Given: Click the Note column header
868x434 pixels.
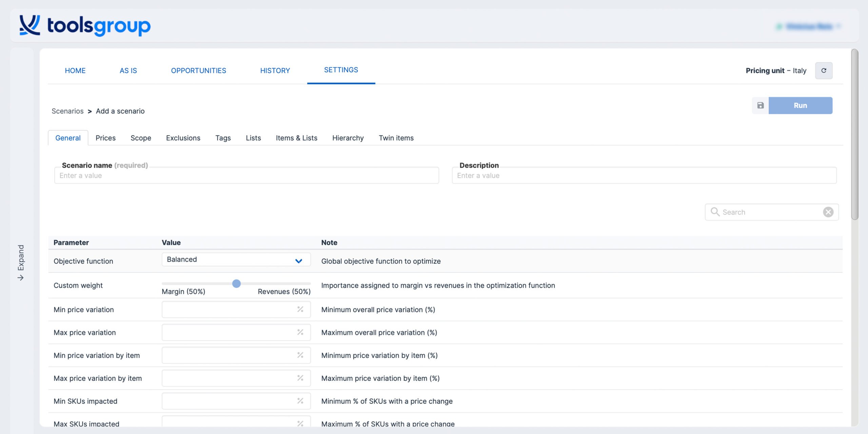Looking at the screenshot, I should [329, 242].
